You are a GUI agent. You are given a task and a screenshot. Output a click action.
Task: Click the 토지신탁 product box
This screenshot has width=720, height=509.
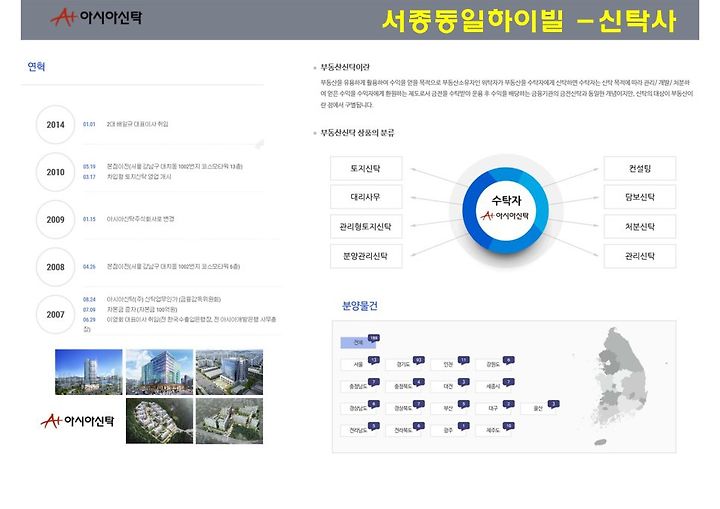pos(366,168)
